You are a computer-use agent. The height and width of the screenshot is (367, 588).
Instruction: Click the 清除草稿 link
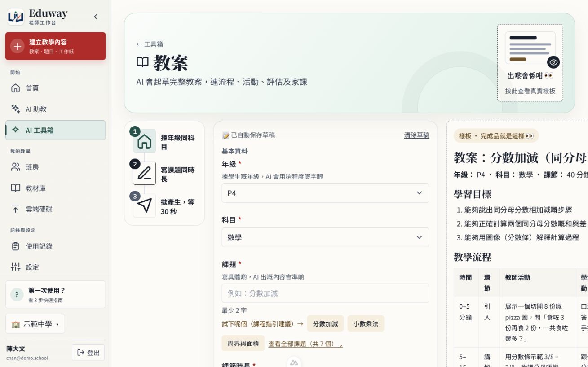click(x=417, y=135)
